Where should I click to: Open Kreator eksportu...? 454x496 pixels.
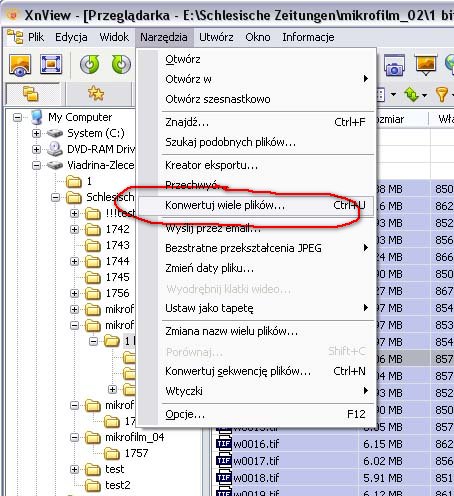coord(256,165)
